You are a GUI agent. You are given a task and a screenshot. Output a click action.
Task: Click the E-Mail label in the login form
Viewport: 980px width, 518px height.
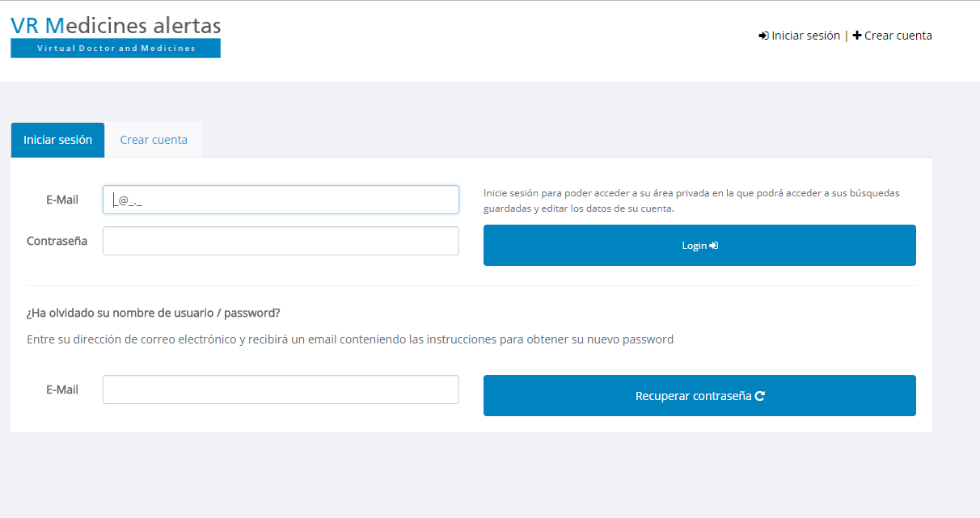click(62, 200)
